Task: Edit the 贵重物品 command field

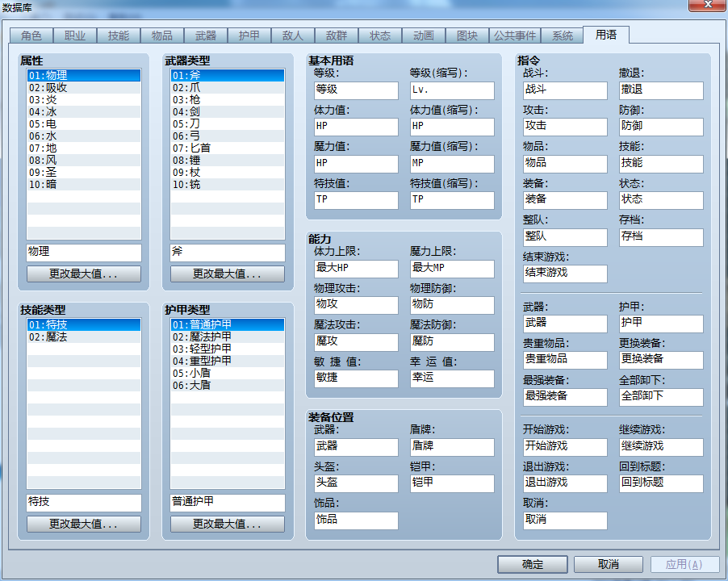Action: point(565,360)
